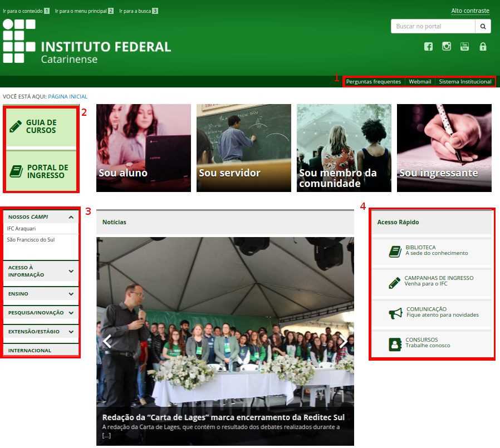Image resolution: width=500 pixels, height=448 pixels.
Task: Open the Instagram social icon
Action: click(x=447, y=47)
